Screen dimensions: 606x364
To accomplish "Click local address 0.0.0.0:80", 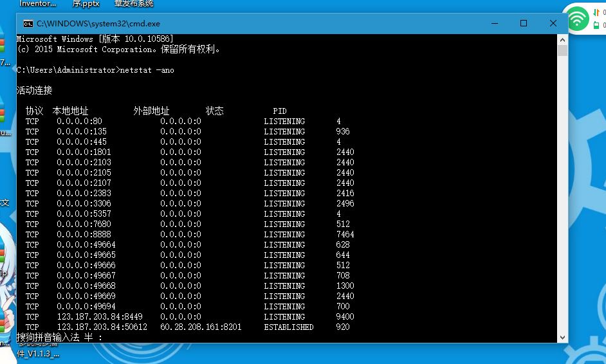I will click(79, 122).
